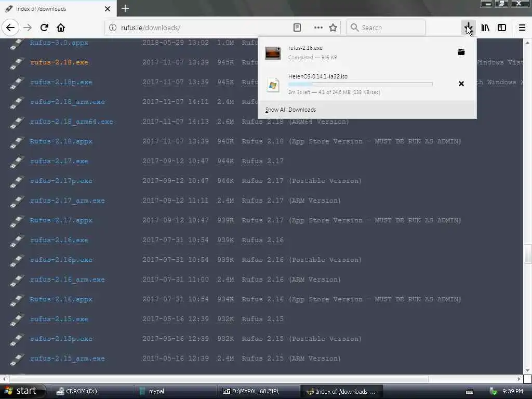Open the Windows start menu
The height and width of the screenshot is (399, 532).
tap(22, 391)
